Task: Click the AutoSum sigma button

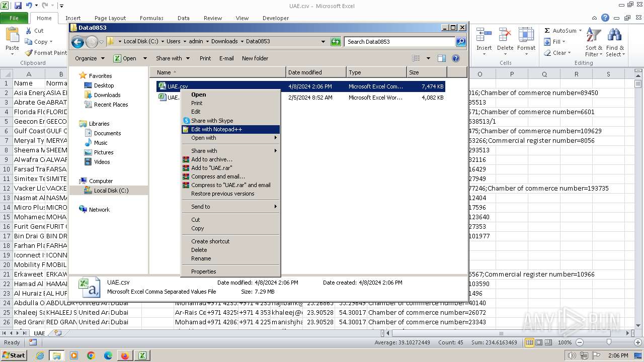Action: point(563,31)
